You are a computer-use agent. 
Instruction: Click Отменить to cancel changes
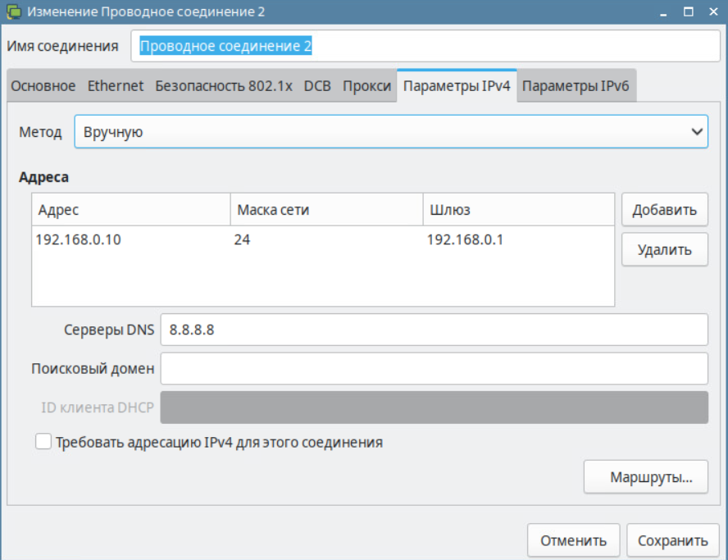(x=573, y=540)
